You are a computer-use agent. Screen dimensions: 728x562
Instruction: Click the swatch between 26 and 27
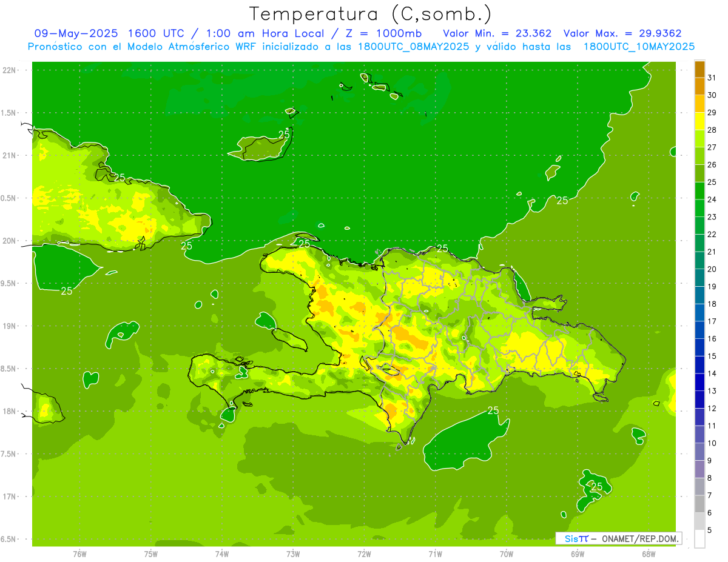[x=699, y=156]
